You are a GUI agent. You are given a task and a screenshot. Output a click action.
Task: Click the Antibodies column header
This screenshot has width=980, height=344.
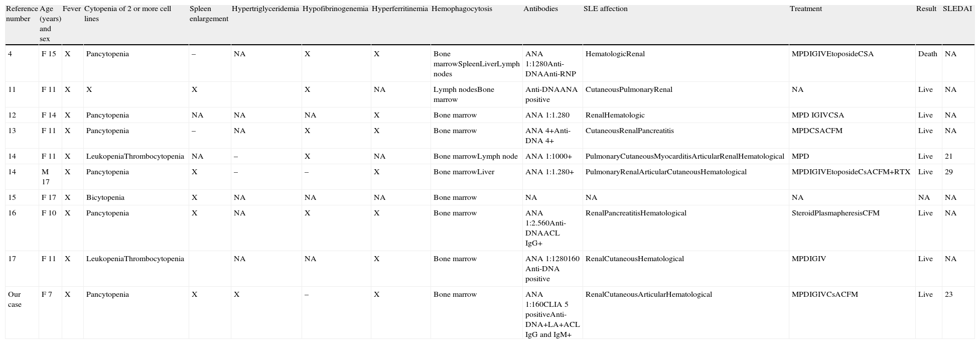click(540, 9)
